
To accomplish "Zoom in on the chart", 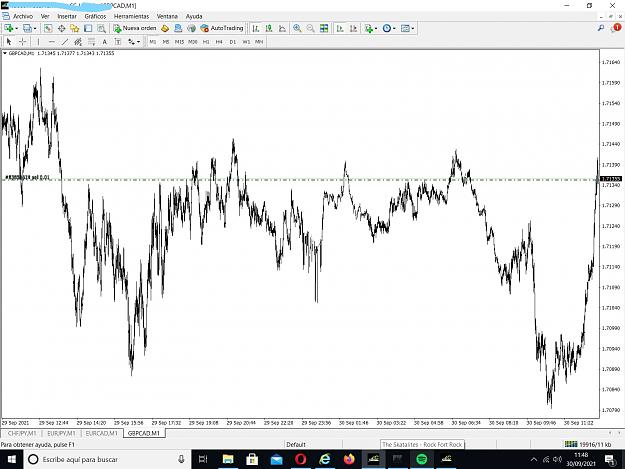I will click(297, 28).
